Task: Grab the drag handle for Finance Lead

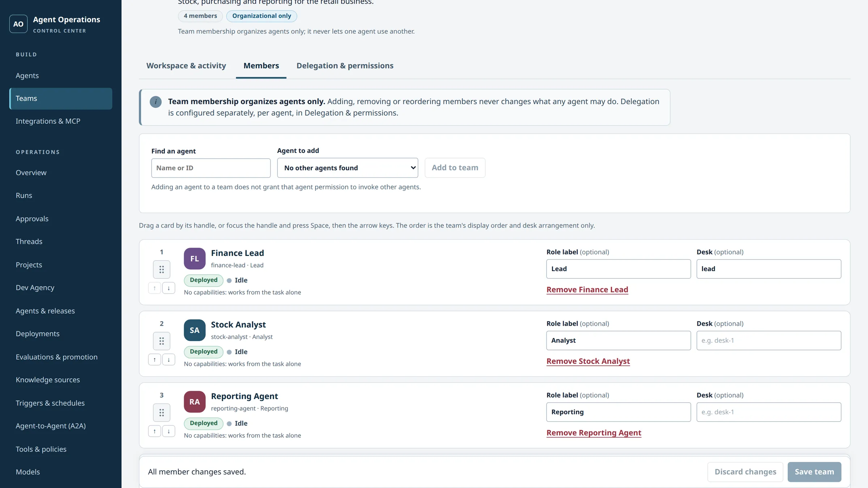Action: pos(162,269)
